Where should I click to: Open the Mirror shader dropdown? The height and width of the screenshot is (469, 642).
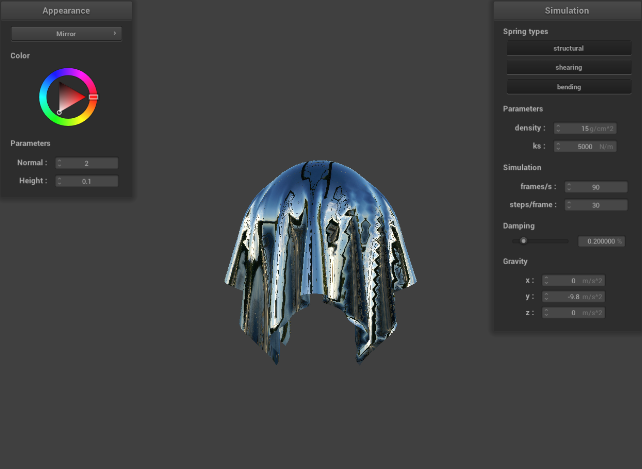pyautogui.click(x=66, y=33)
